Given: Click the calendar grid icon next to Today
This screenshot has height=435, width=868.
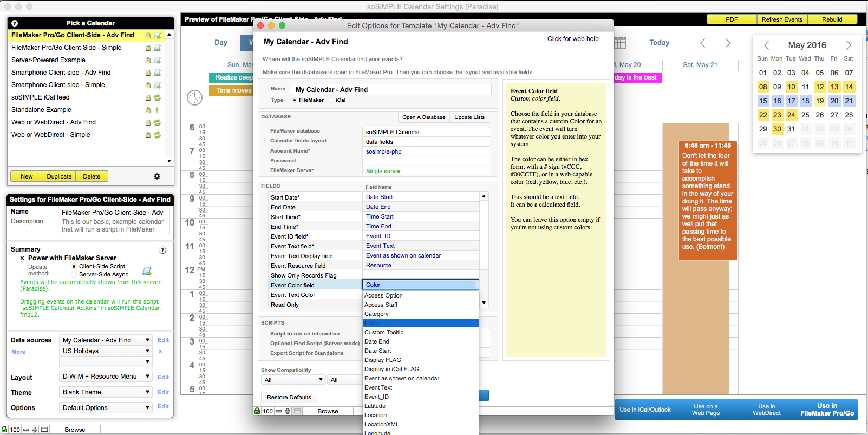Looking at the screenshot, I should pyautogui.click(x=620, y=43).
